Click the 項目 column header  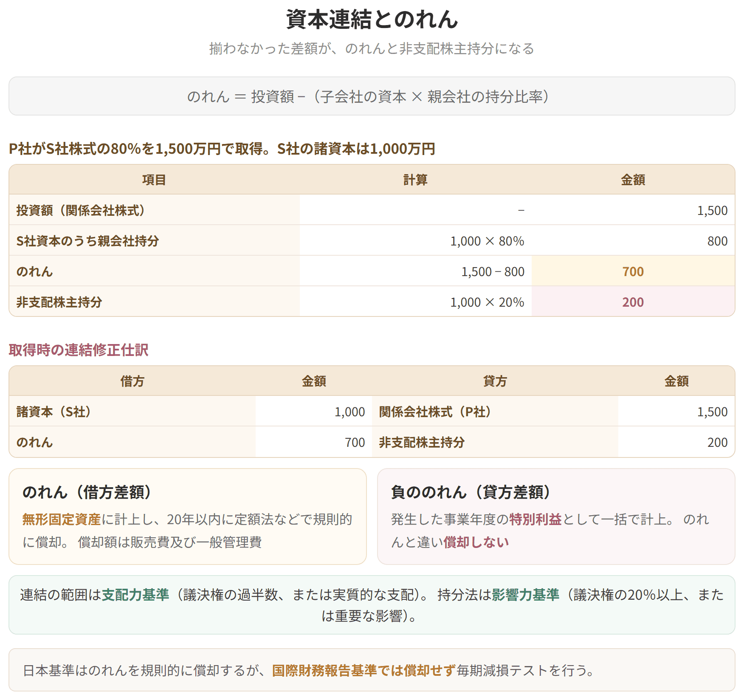pyautogui.click(x=154, y=180)
